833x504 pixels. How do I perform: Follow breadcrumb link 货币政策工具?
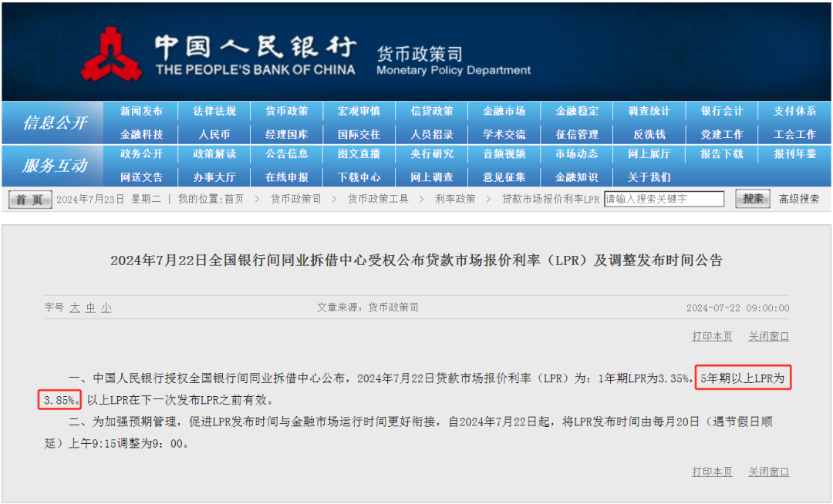pos(378,200)
